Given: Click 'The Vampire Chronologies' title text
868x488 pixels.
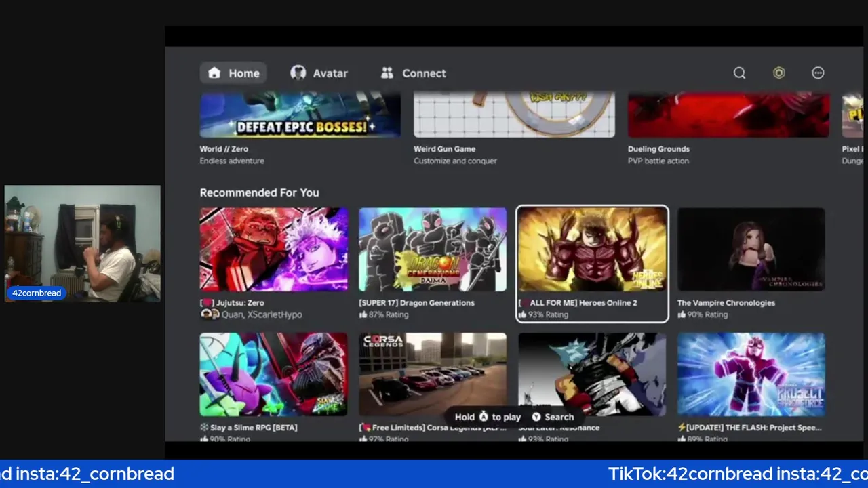Looking at the screenshot, I should click(726, 303).
